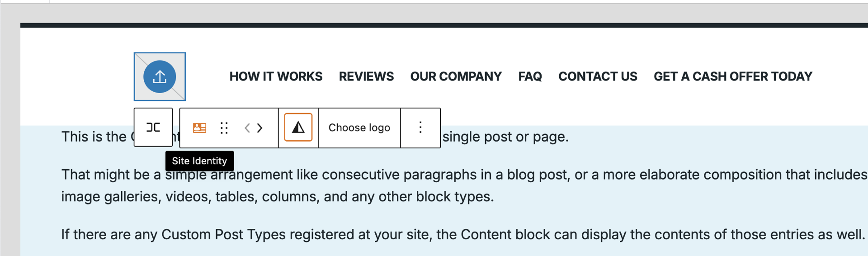Click the OUR COMPANY navigation link
This screenshot has height=256, width=868.
[x=456, y=76]
